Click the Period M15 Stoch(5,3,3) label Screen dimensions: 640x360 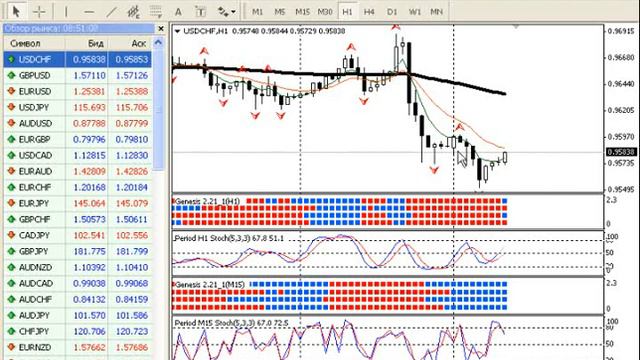(x=231, y=323)
